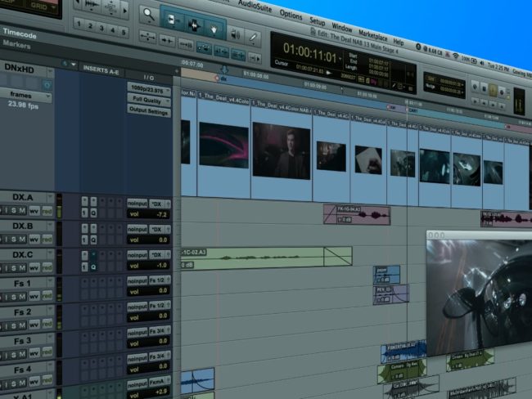Image resolution: width=532 pixels, height=399 pixels.
Task: Click the noinput selector on DX.C
Action: coord(138,254)
